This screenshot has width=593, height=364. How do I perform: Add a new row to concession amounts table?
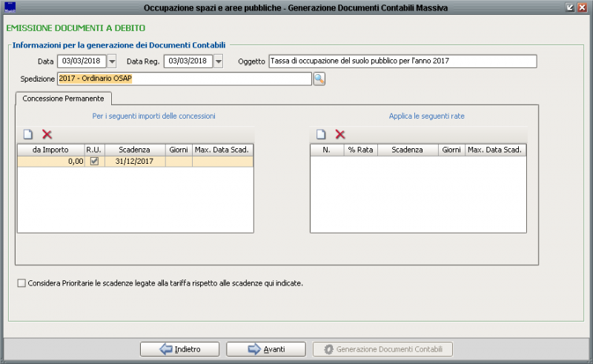click(x=28, y=134)
